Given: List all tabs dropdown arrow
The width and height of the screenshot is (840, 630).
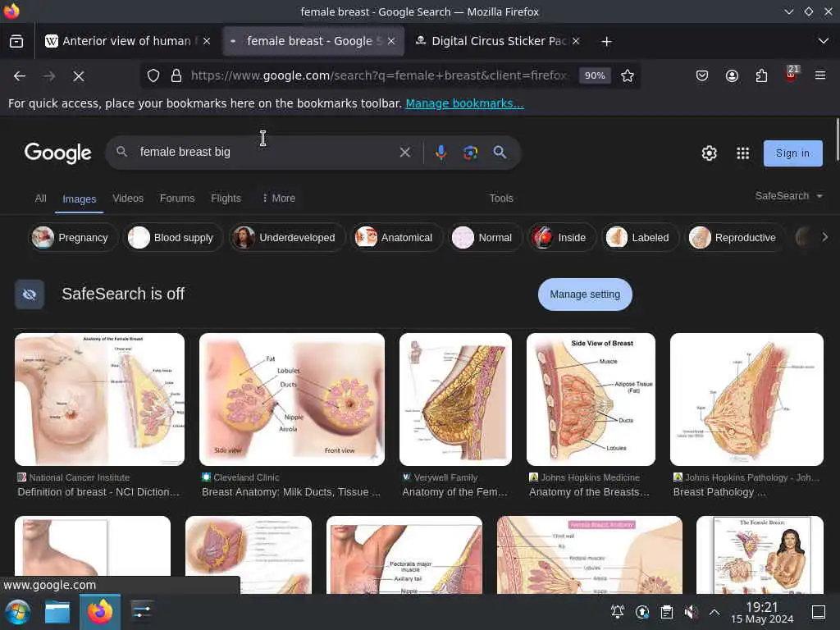Looking at the screenshot, I should coord(824,41).
